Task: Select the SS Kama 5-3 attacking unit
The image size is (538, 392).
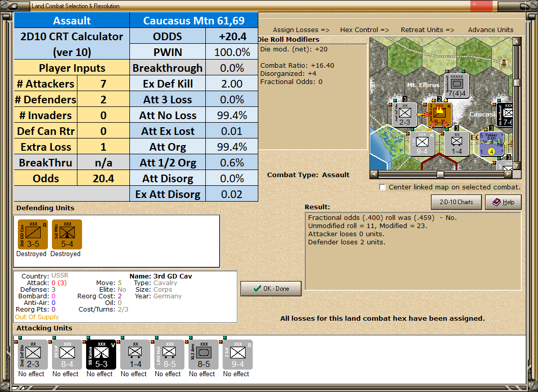Action: point(101,355)
